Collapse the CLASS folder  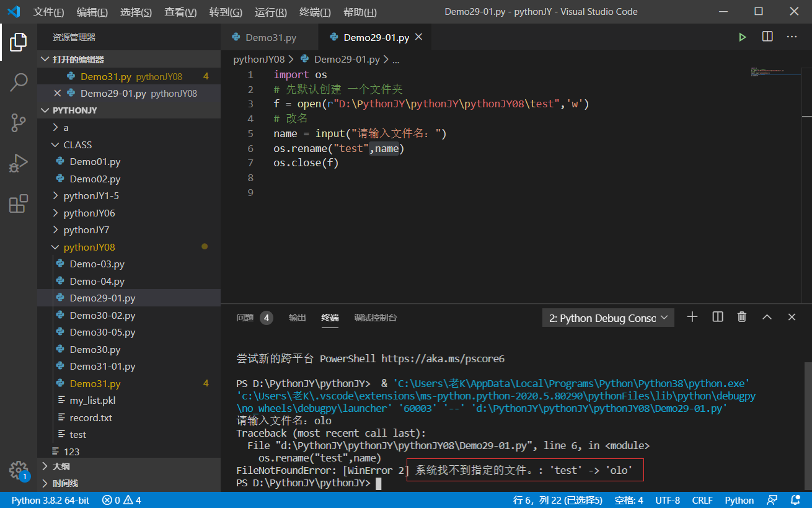[129, 145]
